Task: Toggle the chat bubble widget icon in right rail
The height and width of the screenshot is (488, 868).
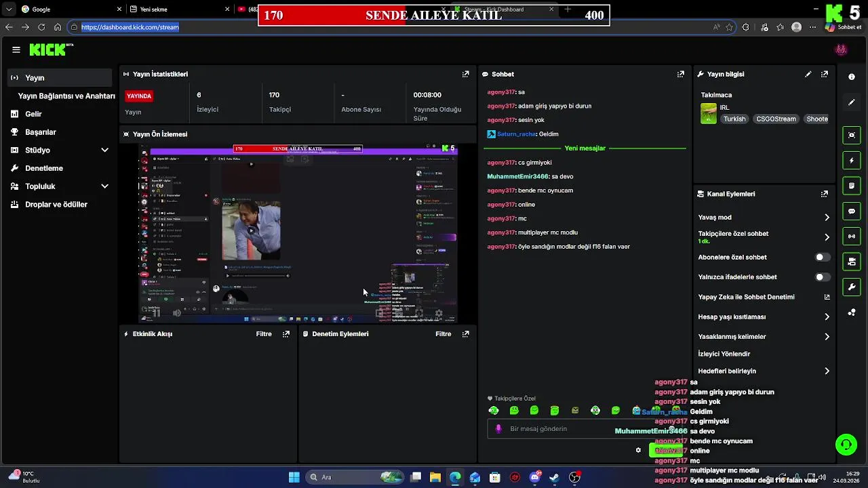Action: [852, 211]
